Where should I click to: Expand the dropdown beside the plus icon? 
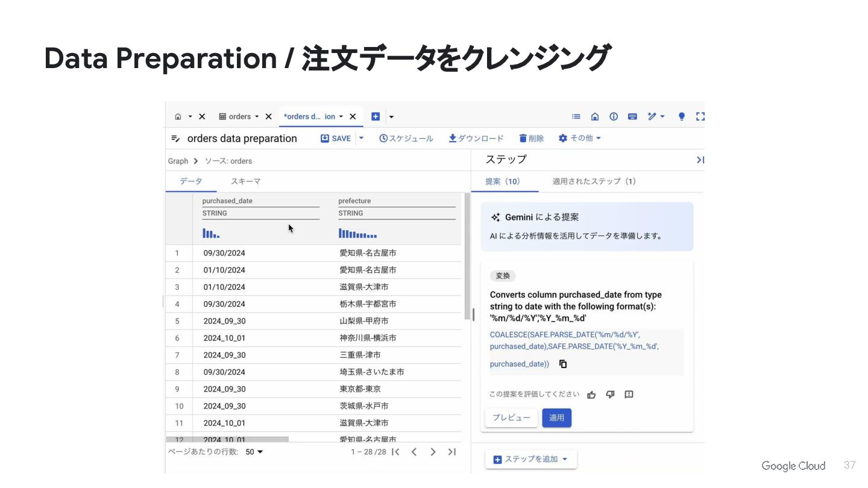pyautogui.click(x=391, y=117)
